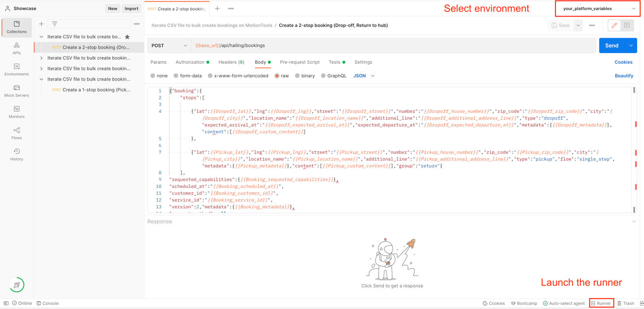Collapse the first Iterate CSV collection
The image size is (644, 309).
(x=41, y=37)
